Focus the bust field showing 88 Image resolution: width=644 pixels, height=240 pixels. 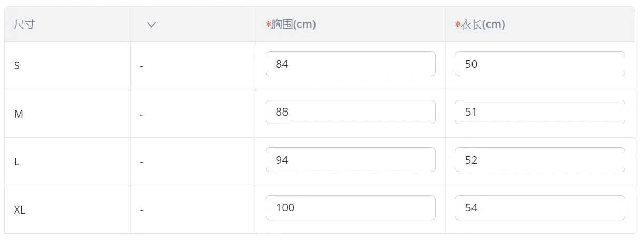click(350, 112)
